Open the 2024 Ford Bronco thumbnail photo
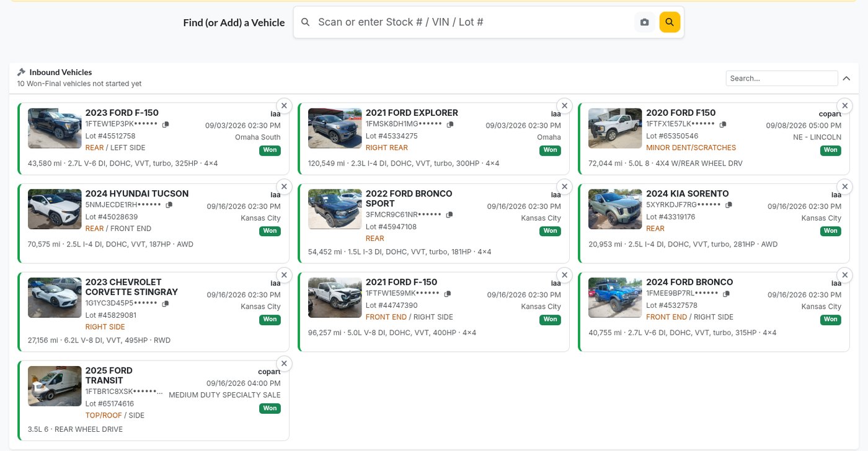 coord(615,298)
